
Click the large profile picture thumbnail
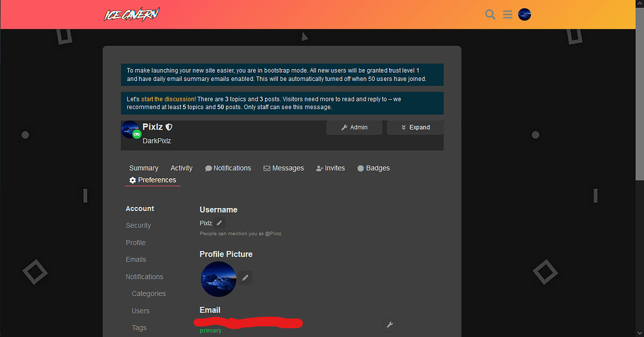click(x=218, y=279)
